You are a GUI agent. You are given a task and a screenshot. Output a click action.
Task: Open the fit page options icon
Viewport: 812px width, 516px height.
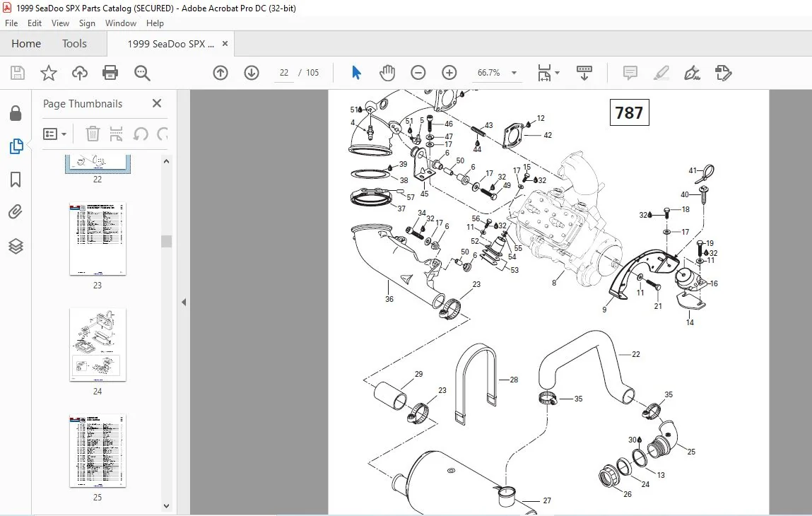coord(544,73)
